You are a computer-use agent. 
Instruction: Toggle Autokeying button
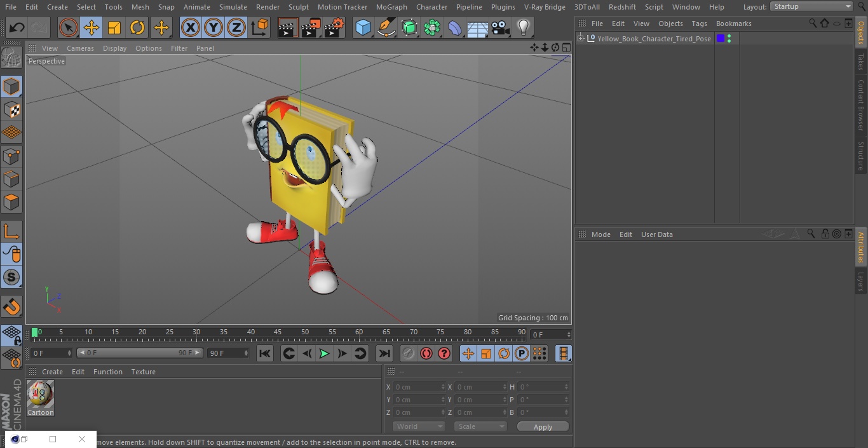426,353
